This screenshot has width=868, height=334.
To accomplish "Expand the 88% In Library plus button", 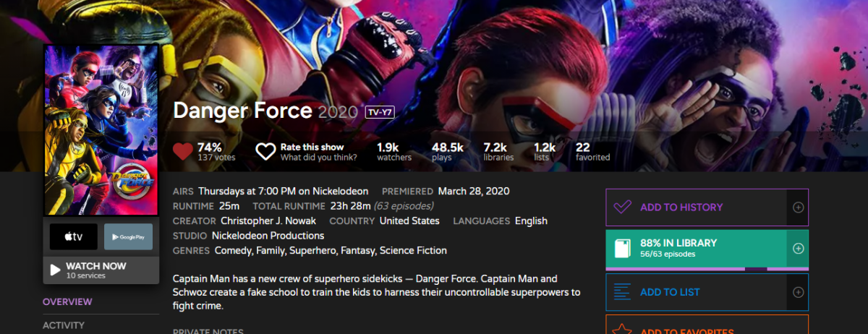I will point(798,249).
